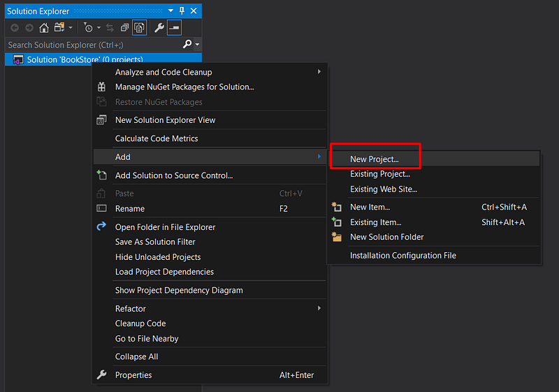Choose Open Folder in File Explorer
The width and height of the screenshot is (559, 392).
click(210, 227)
